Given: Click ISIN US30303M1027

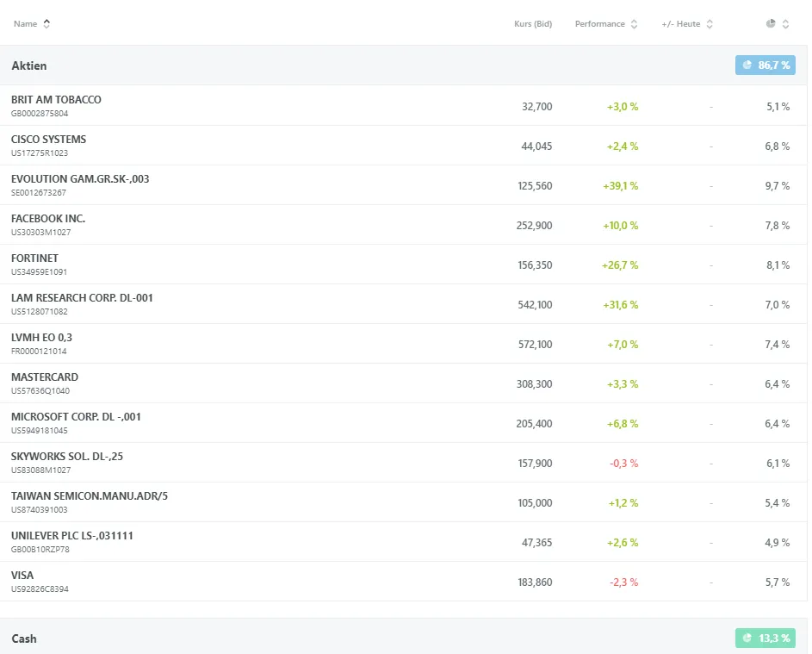Looking at the screenshot, I should [41, 232].
